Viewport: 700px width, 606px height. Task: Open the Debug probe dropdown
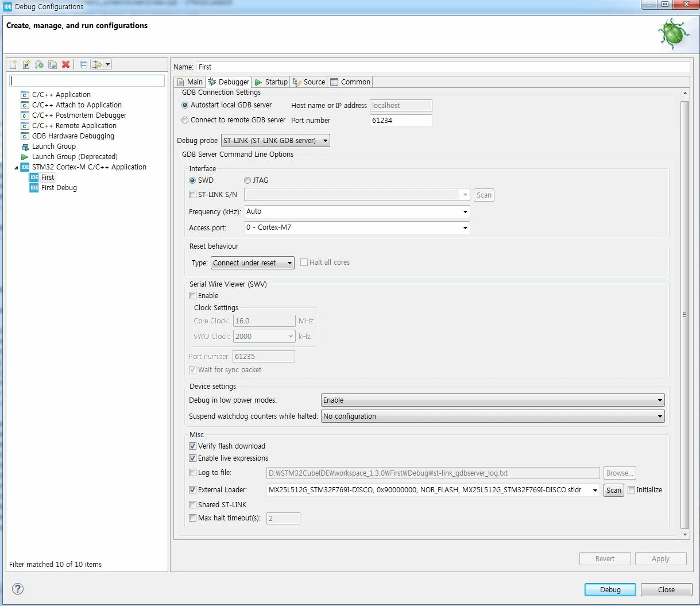tap(275, 140)
